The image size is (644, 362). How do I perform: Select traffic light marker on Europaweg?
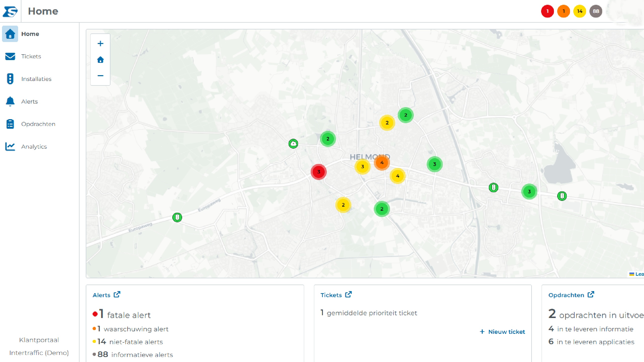click(177, 217)
